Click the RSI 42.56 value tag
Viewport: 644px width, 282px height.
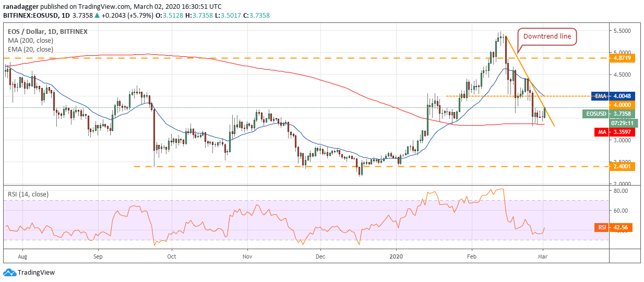coord(614,227)
